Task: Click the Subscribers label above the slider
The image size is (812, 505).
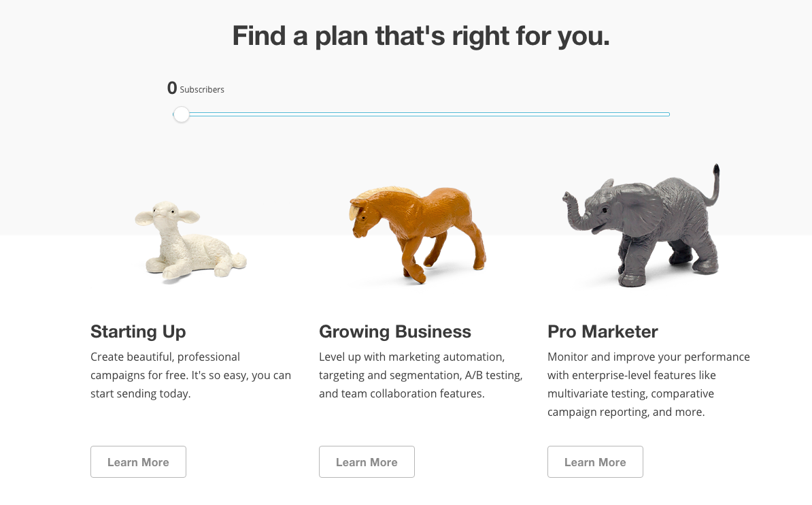Action: (x=202, y=90)
